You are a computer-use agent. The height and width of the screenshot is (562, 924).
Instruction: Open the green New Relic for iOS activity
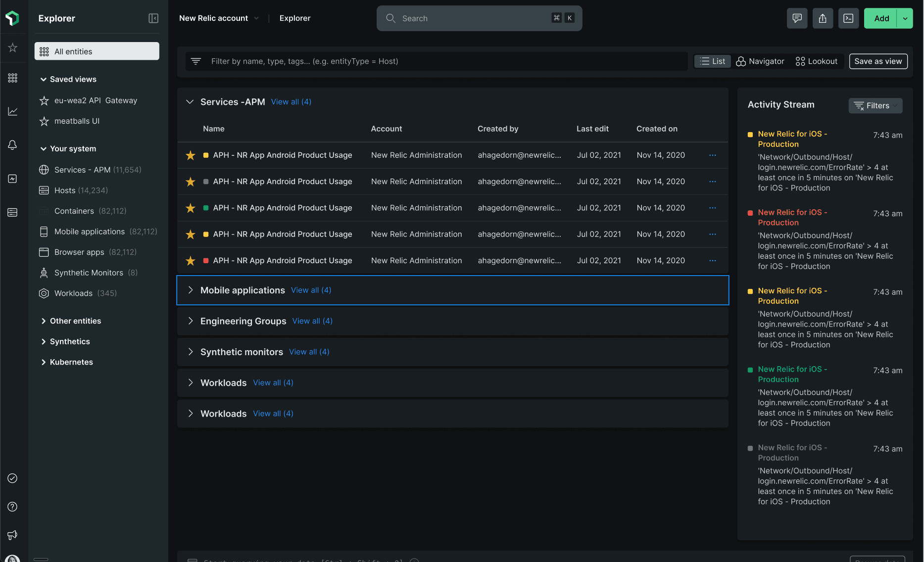792,375
